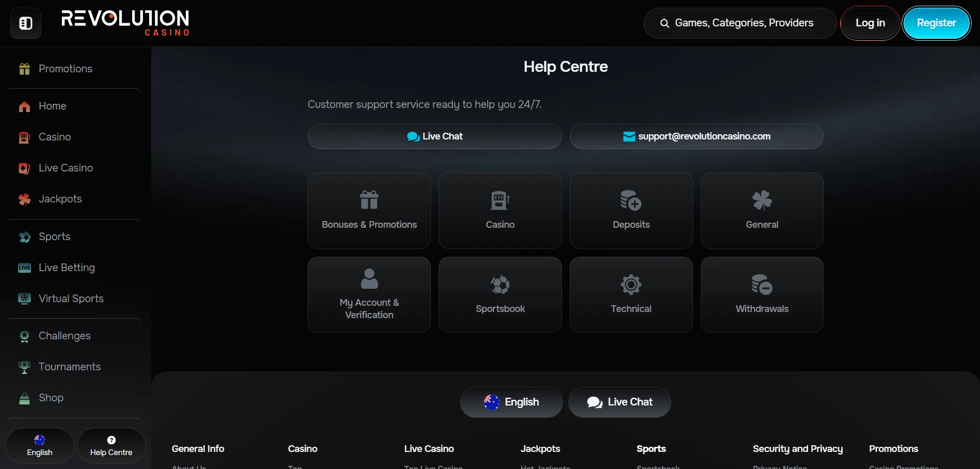Open the footer English language dropdown
The height and width of the screenshot is (469, 980).
pyautogui.click(x=511, y=402)
